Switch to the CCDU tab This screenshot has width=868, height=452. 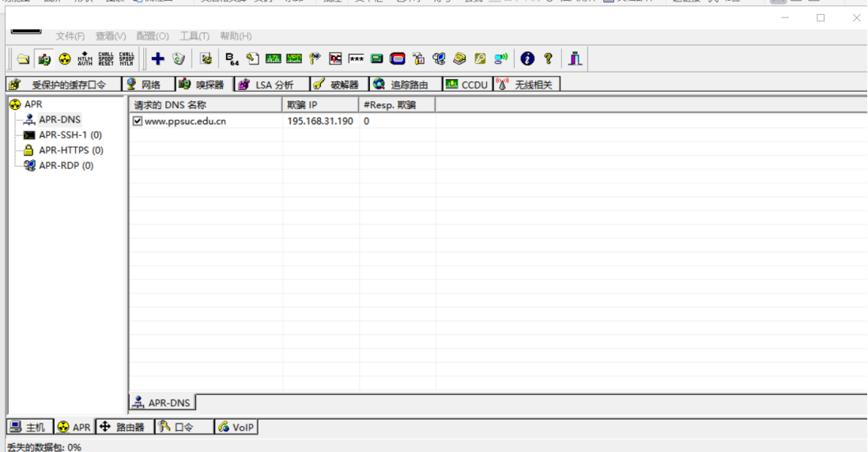[468, 85]
